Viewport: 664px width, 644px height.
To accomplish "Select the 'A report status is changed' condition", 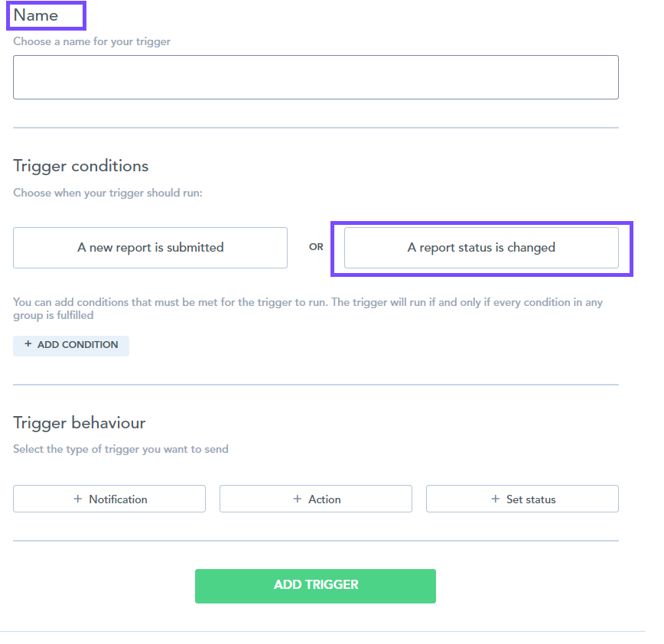I will [481, 247].
